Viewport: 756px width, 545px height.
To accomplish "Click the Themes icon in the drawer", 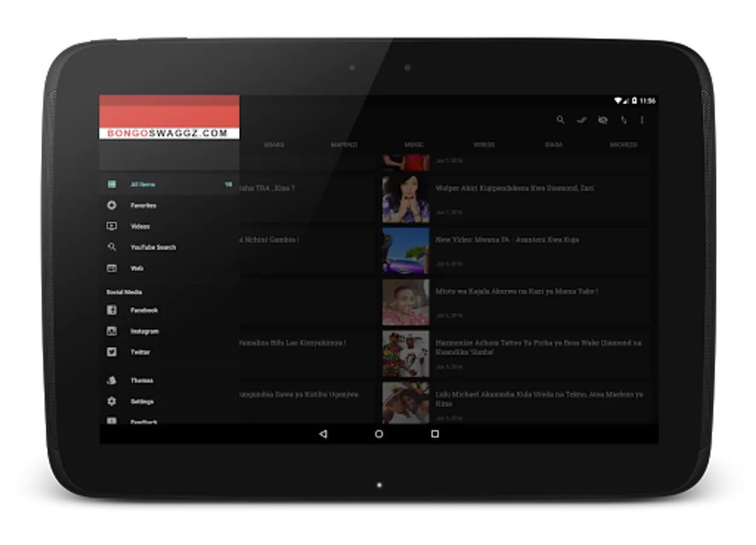I will [x=111, y=380].
